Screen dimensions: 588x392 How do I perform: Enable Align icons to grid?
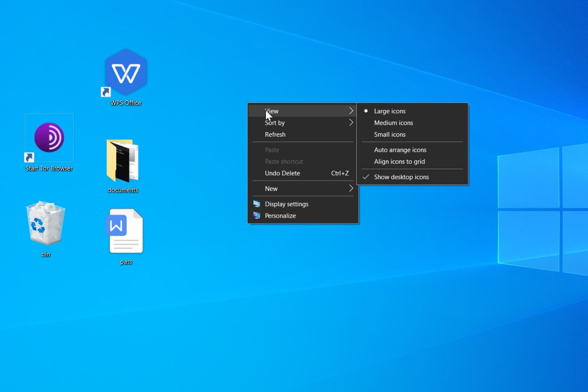(399, 161)
